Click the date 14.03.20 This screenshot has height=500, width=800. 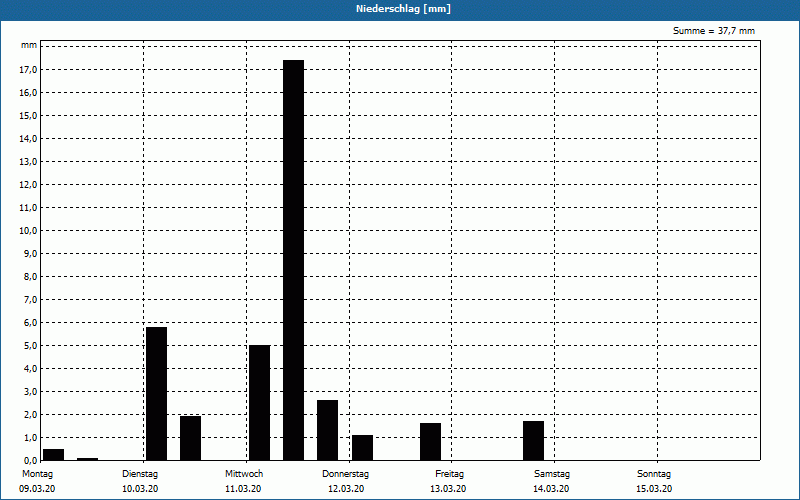point(551,489)
